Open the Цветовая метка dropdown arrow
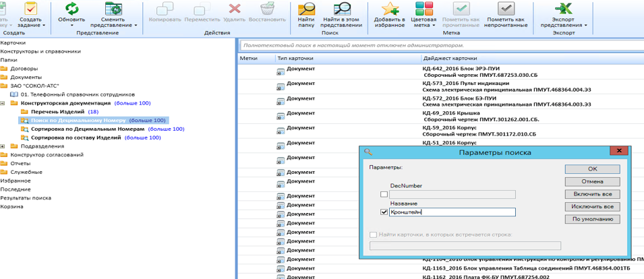Screen dimensions: 644x279 click(434, 26)
